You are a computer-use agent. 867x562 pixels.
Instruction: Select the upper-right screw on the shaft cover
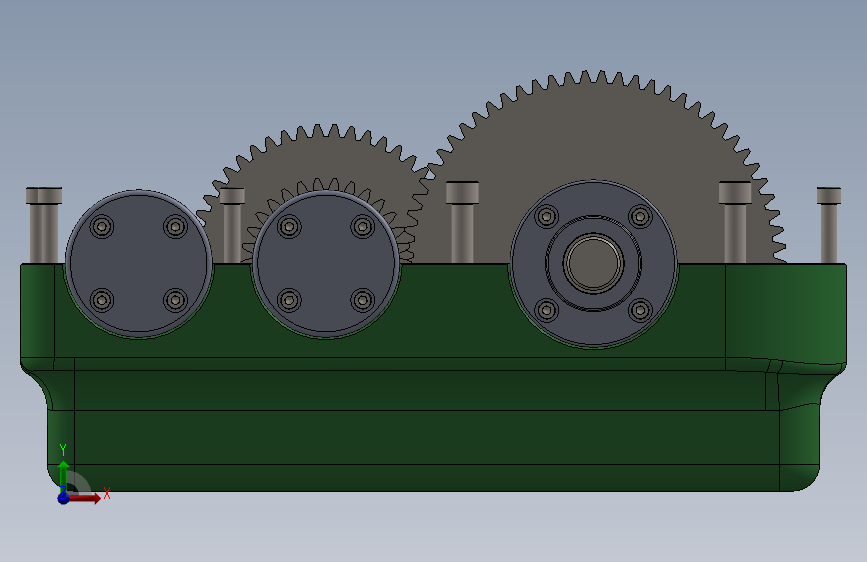pos(640,216)
